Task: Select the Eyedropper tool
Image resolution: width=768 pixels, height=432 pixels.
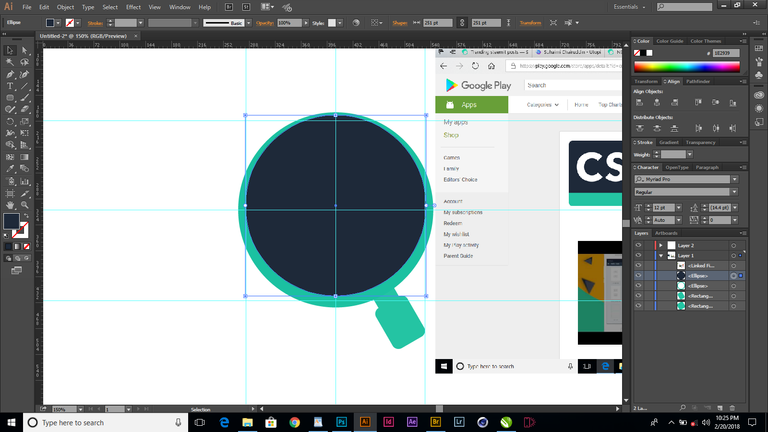Action: pos(10,169)
